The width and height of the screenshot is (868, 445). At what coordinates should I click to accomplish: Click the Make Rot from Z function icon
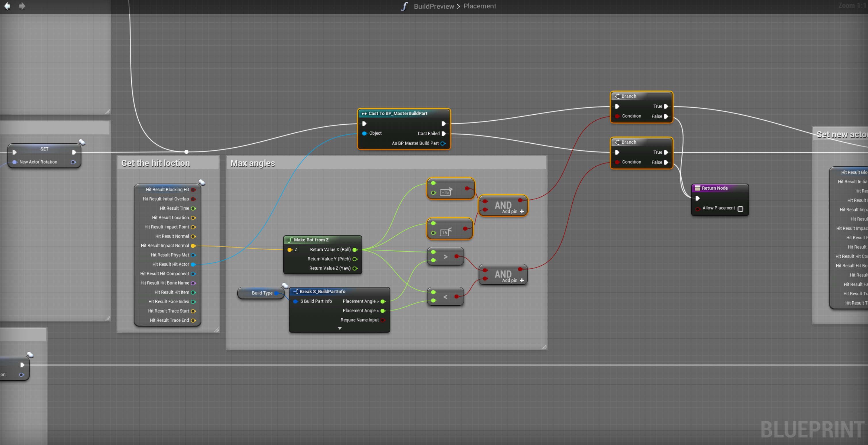290,240
